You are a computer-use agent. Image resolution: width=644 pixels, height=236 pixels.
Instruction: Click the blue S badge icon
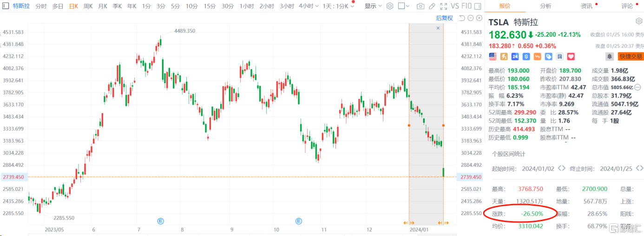pyautogui.click(x=526, y=56)
